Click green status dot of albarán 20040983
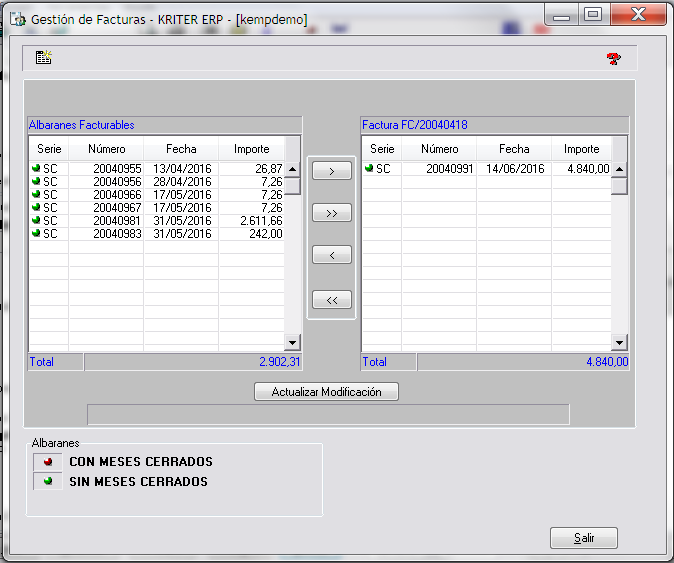Image resolution: width=674 pixels, height=563 pixels. (x=36, y=233)
